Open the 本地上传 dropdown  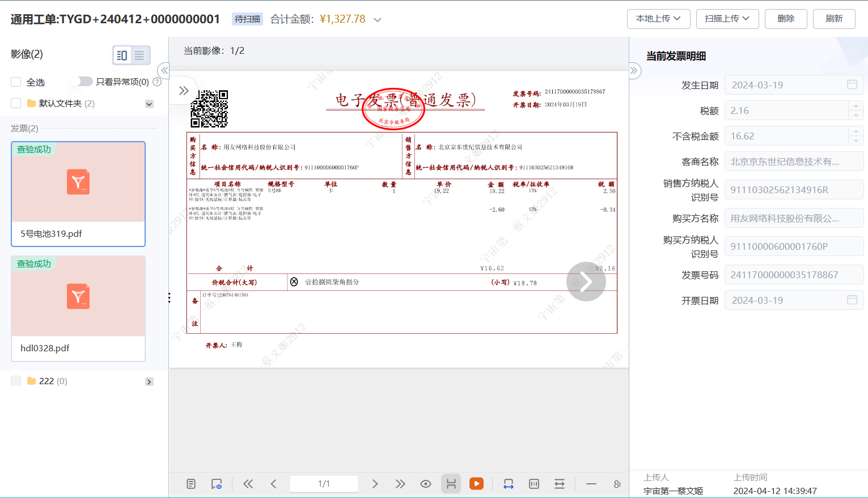tap(658, 19)
